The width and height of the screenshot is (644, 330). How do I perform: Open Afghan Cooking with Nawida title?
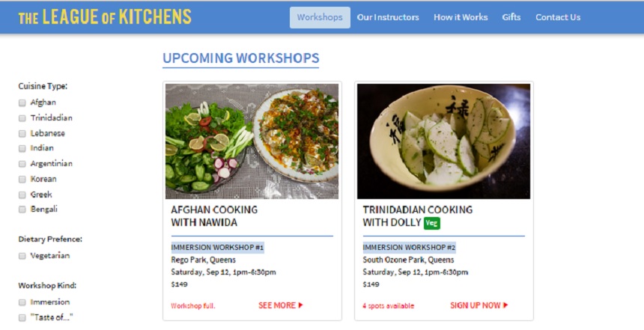pos(214,216)
